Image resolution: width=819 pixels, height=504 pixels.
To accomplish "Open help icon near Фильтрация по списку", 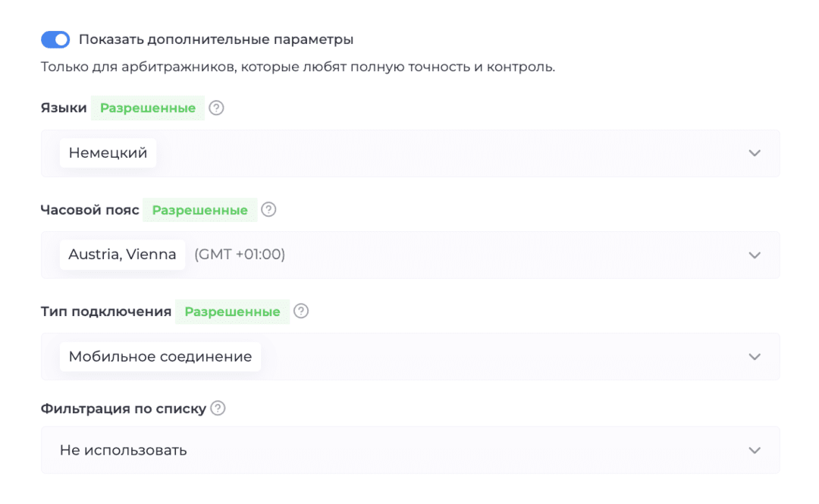I will (x=218, y=407).
